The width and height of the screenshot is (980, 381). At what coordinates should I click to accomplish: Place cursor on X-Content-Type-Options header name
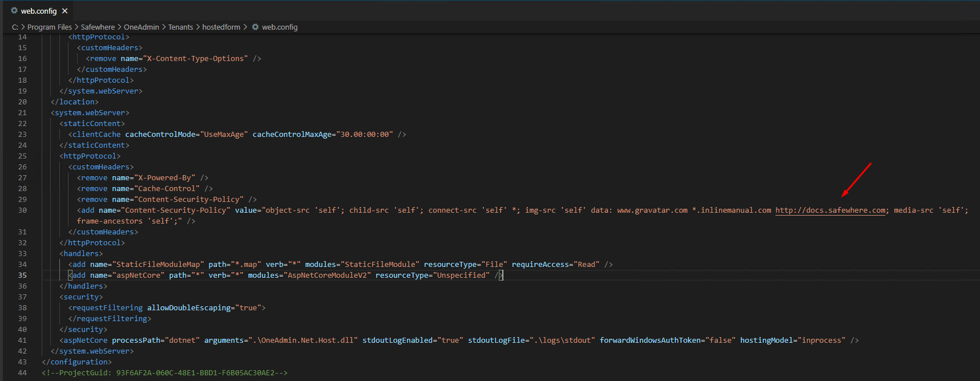click(x=197, y=59)
